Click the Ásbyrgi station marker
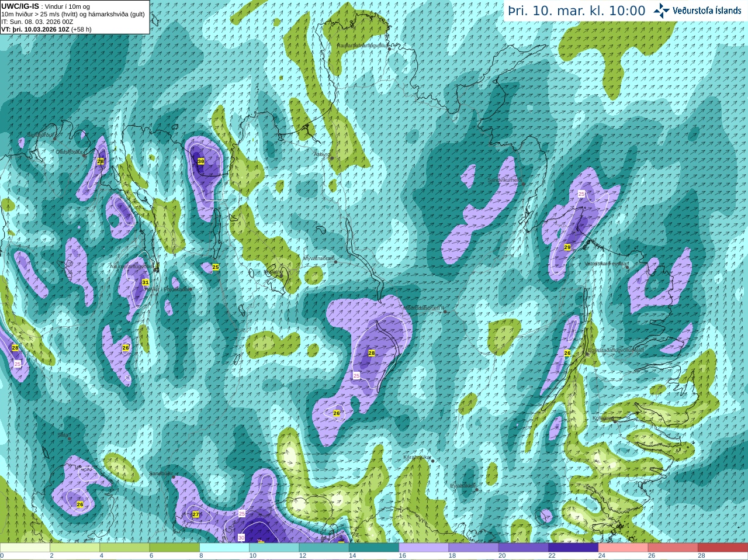Viewport: 748px width, 560px height. 331,158
